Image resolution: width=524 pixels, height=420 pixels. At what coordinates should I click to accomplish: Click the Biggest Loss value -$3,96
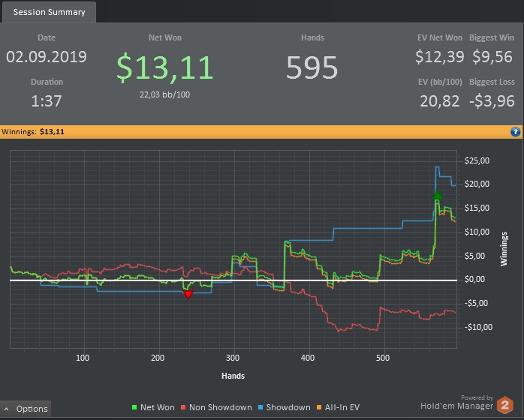coord(492,100)
